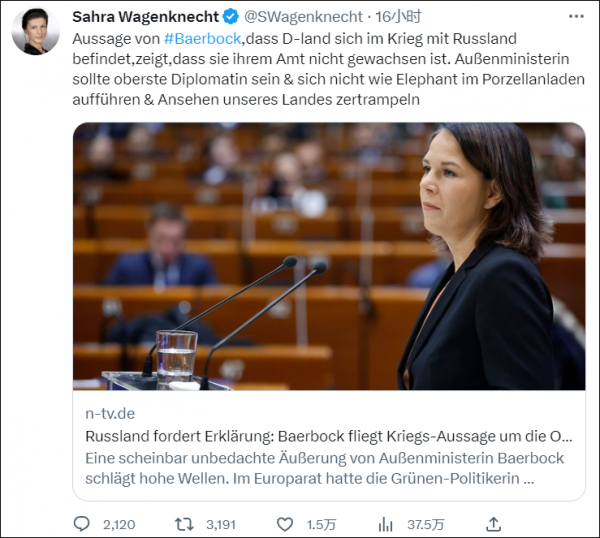Click the retweet arrows icon

[184, 524]
